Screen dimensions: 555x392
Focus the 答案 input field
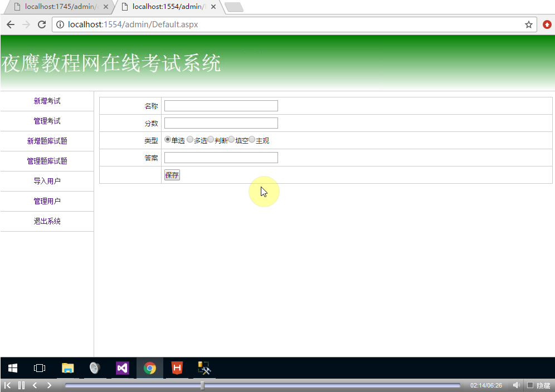tap(221, 158)
